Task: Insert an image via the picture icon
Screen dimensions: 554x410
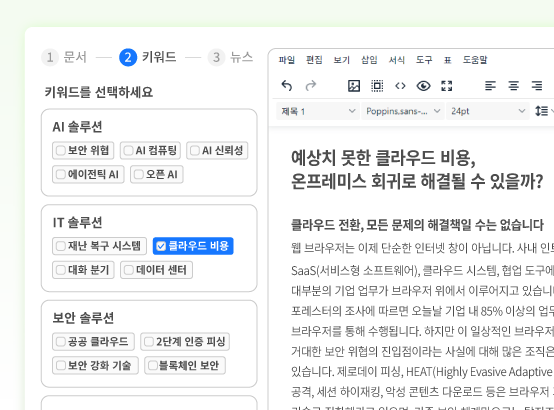Action: [x=354, y=86]
